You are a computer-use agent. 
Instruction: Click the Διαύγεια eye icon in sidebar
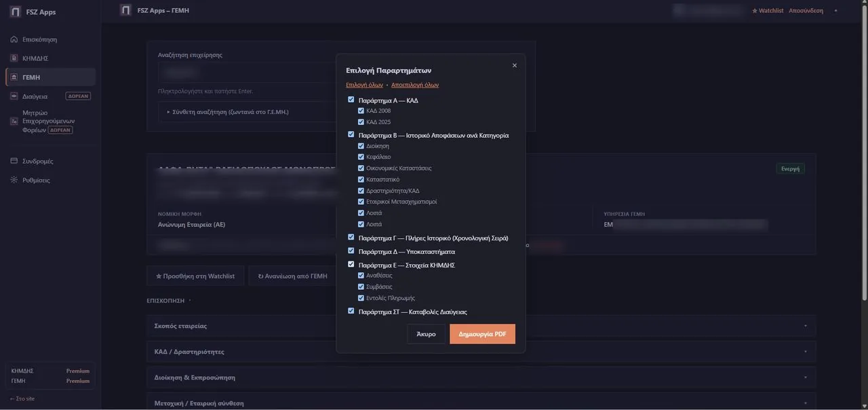pos(14,96)
